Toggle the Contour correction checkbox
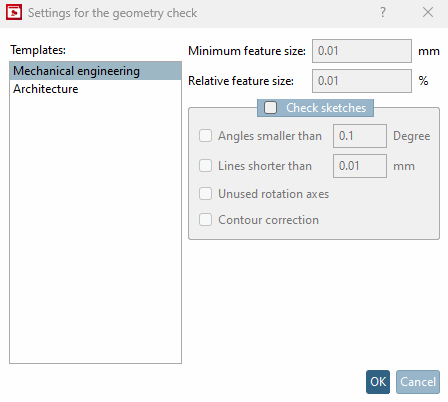 coord(205,220)
